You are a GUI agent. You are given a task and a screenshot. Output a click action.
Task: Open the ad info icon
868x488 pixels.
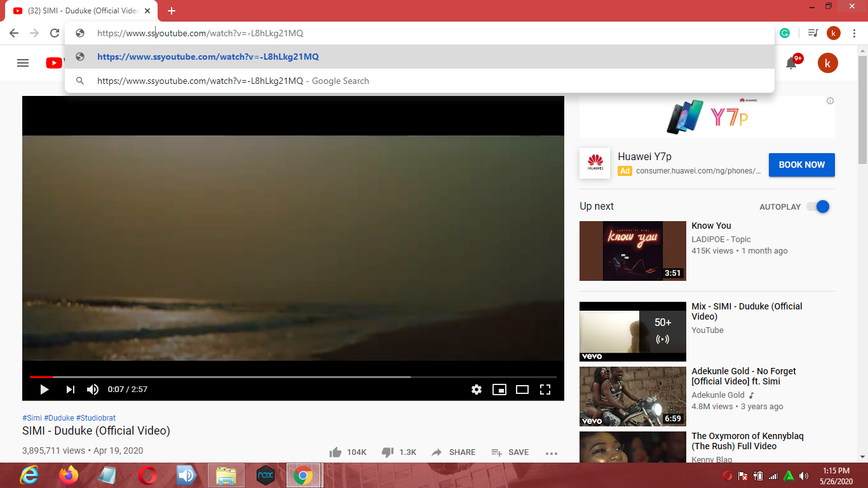[830, 101]
